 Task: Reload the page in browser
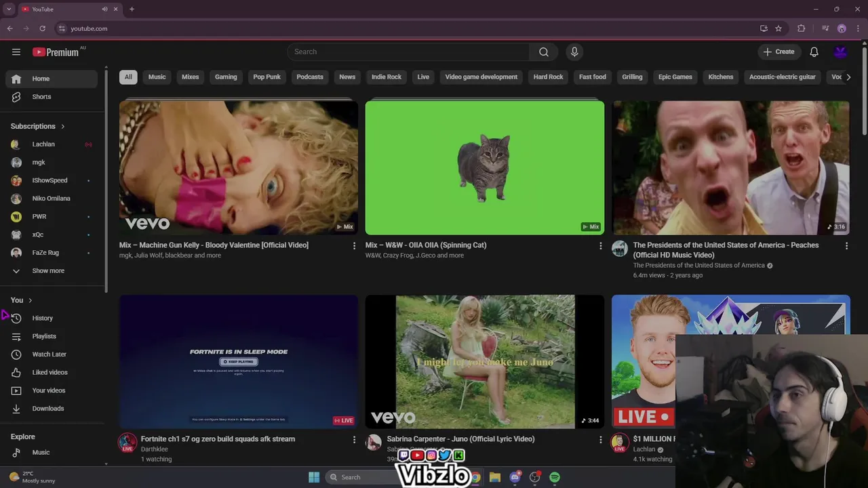pos(42,28)
